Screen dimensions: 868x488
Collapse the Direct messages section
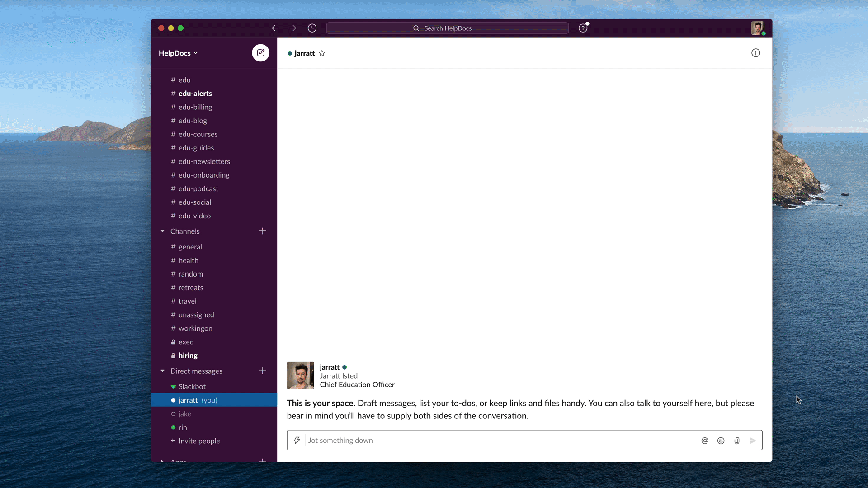162,371
